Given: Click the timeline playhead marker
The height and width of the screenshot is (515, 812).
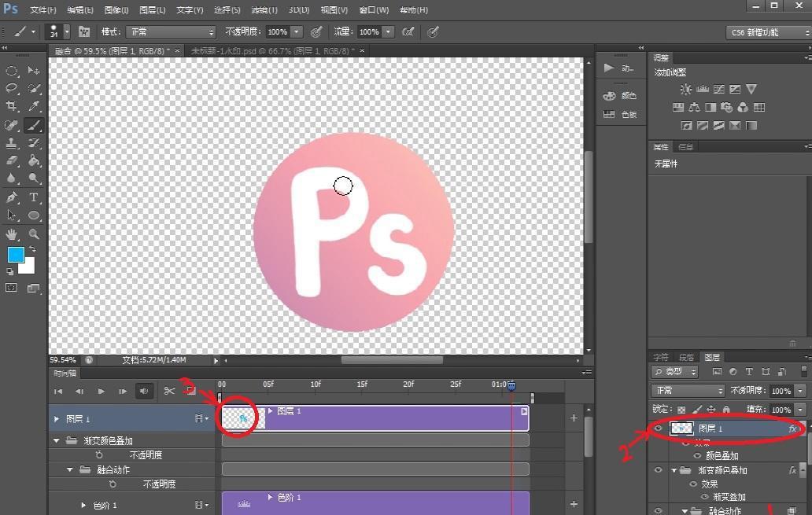Looking at the screenshot, I should (511, 385).
